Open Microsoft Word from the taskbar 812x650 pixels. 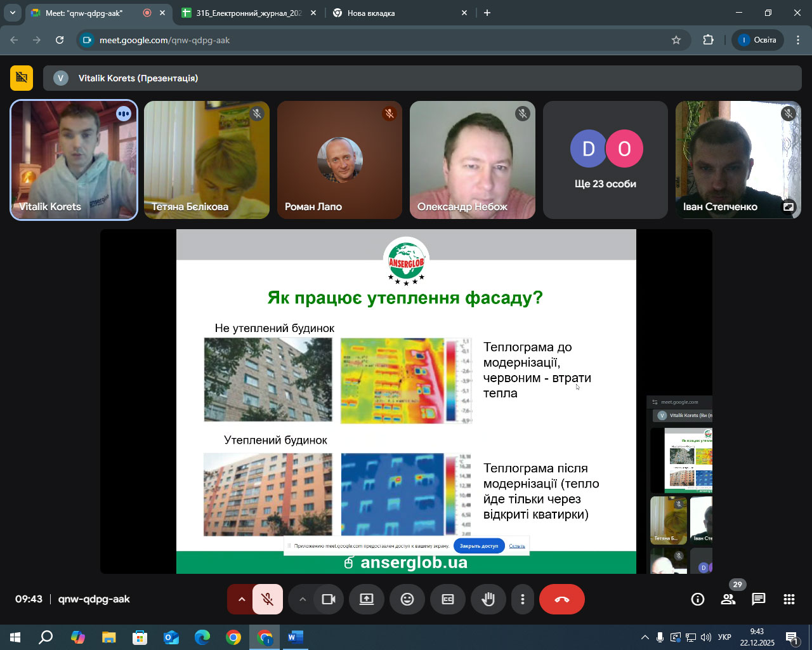tap(295, 637)
